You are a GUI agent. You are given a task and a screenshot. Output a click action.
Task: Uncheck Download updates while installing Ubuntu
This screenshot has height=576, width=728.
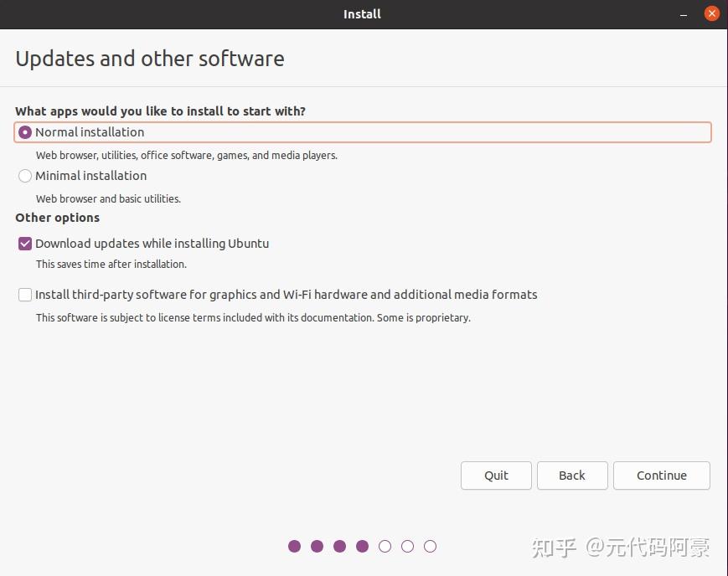24,243
